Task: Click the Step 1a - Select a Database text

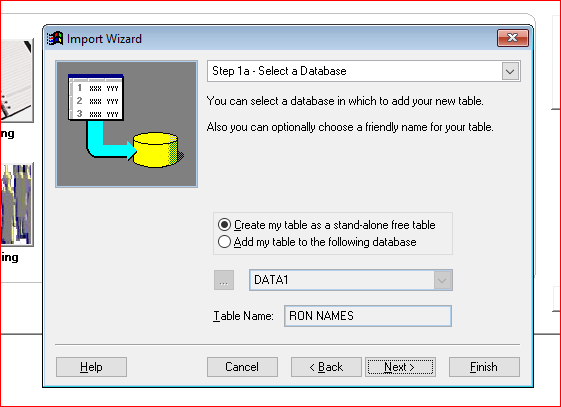Action: tap(279, 71)
